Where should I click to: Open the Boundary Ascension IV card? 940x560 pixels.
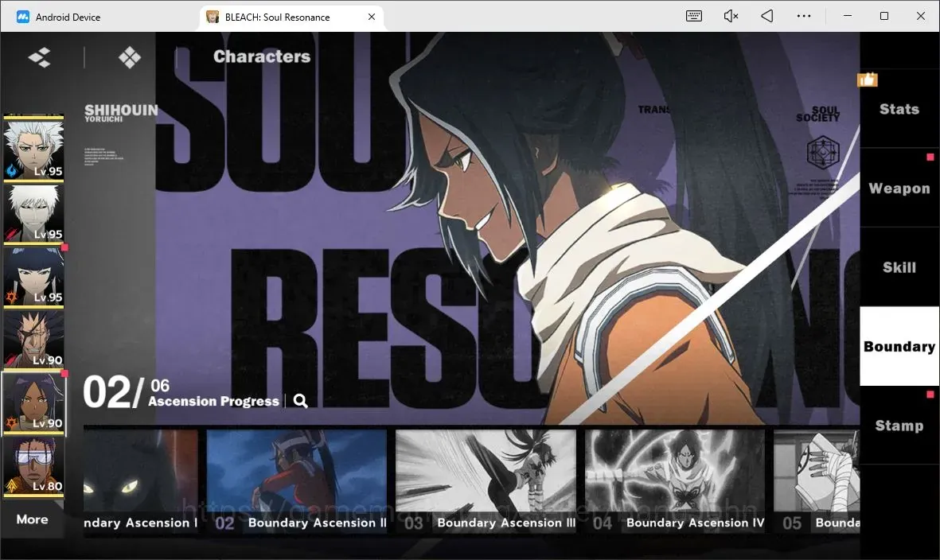click(675, 481)
